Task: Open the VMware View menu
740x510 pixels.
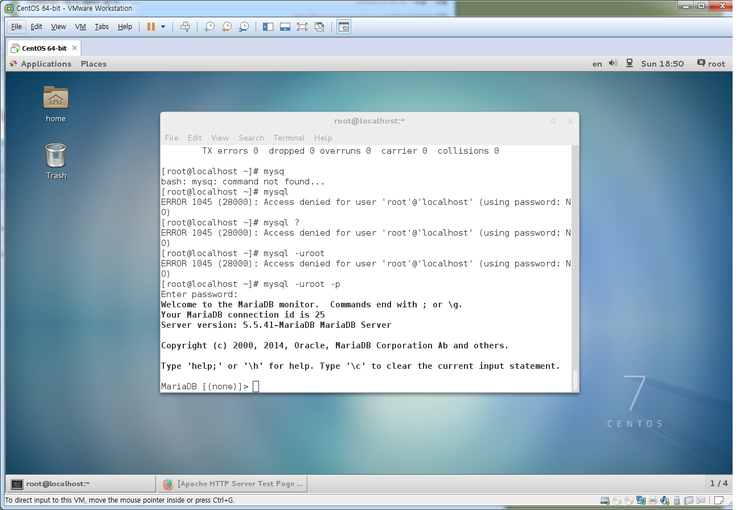Action: click(x=58, y=27)
